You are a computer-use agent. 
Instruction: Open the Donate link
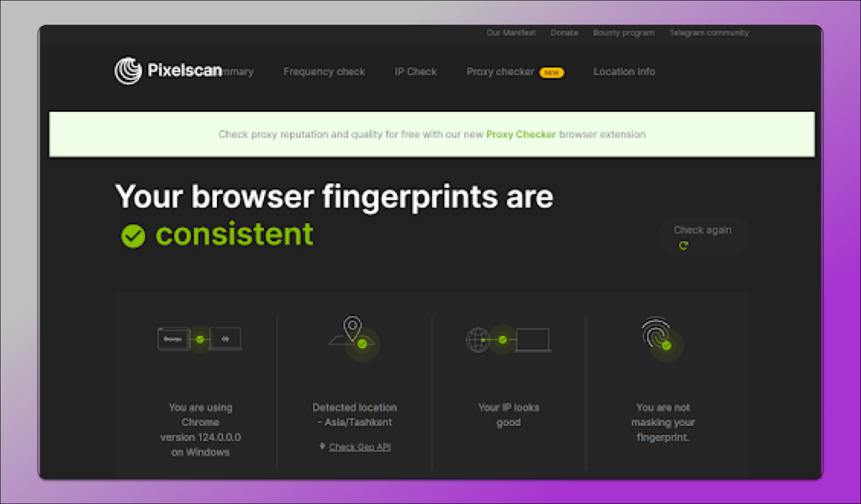564,33
